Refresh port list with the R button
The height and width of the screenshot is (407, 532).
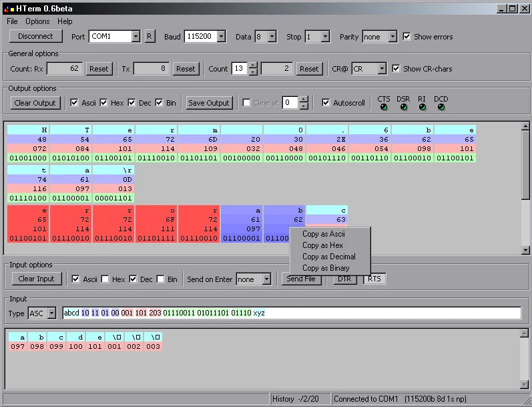click(150, 36)
